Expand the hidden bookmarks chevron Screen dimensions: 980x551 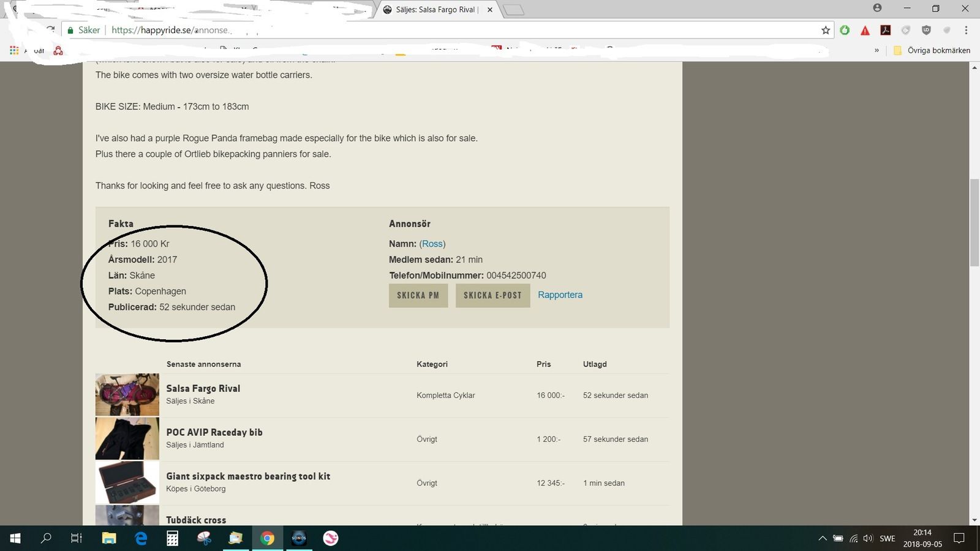876,50
